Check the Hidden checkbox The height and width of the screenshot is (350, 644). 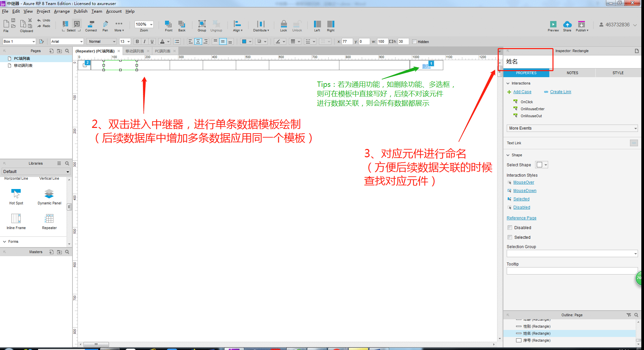(x=415, y=42)
